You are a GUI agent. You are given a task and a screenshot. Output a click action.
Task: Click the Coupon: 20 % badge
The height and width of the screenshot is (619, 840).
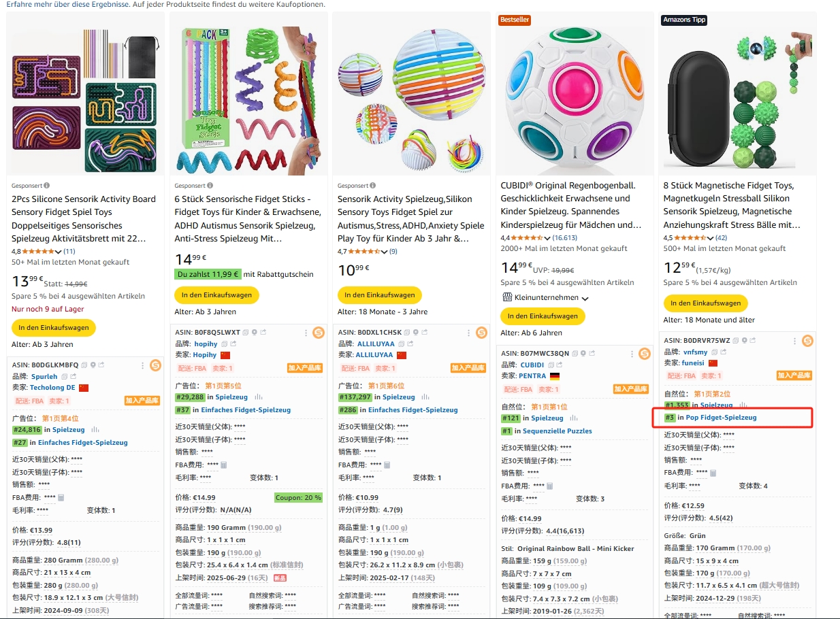pyautogui.click(x=298, y=498)
